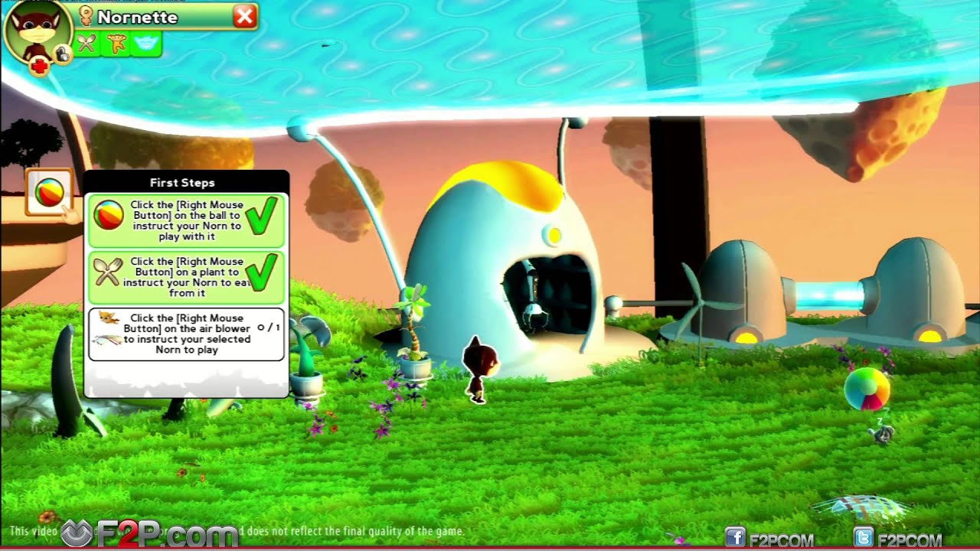The image size is (980, 551).
Task: Click the framed ball quest icon
Action: click(49, 193)
